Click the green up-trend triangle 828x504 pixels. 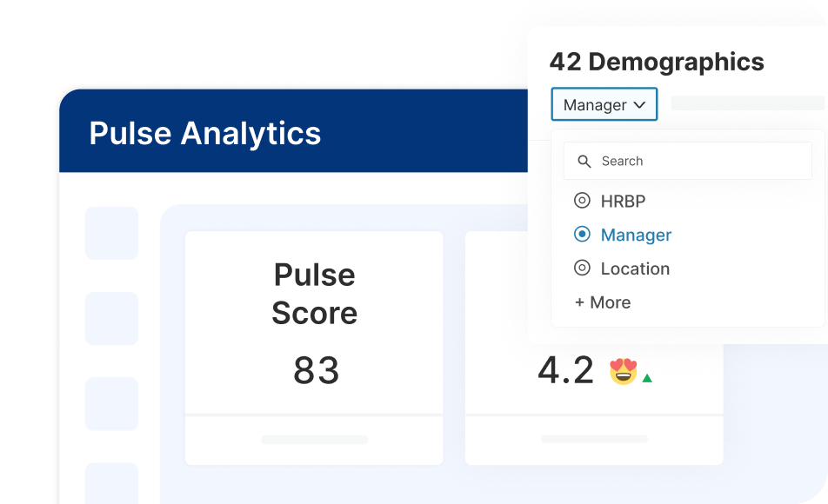647,378
